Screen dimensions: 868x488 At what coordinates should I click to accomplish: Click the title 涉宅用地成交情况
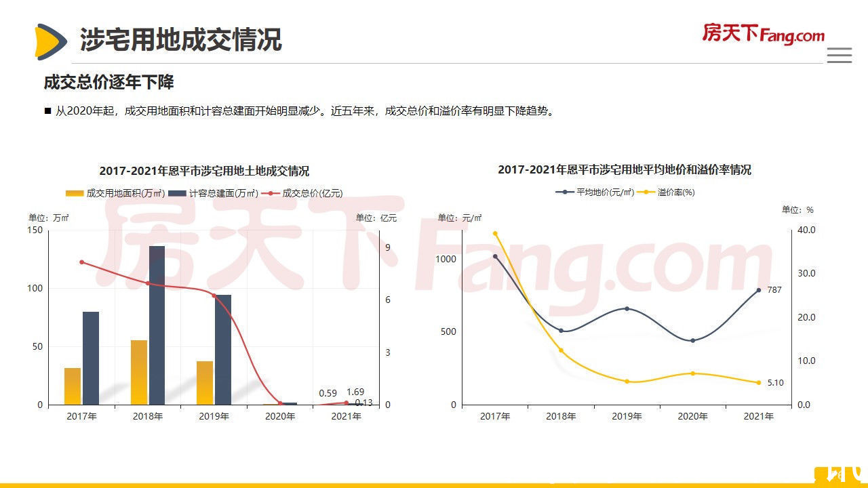[180, 40]
